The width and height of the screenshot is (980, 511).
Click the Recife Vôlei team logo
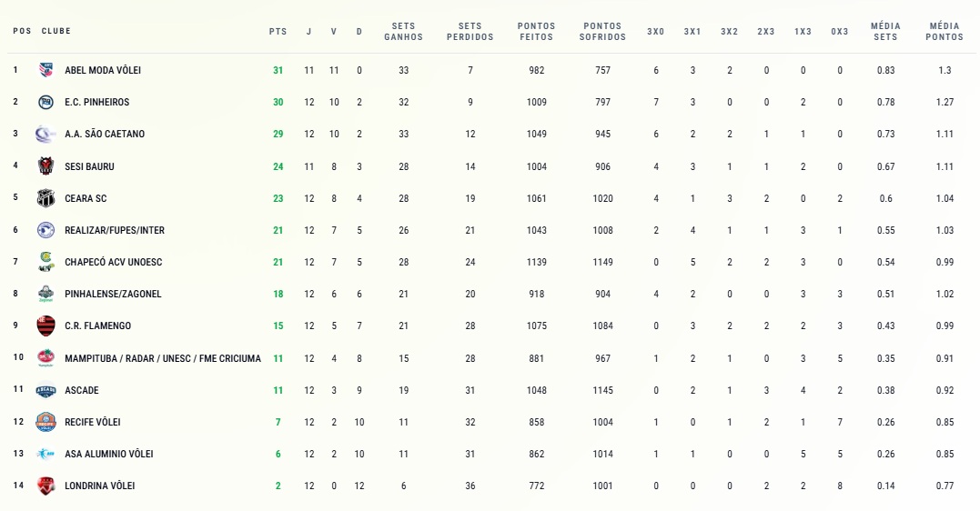point(45,422)
